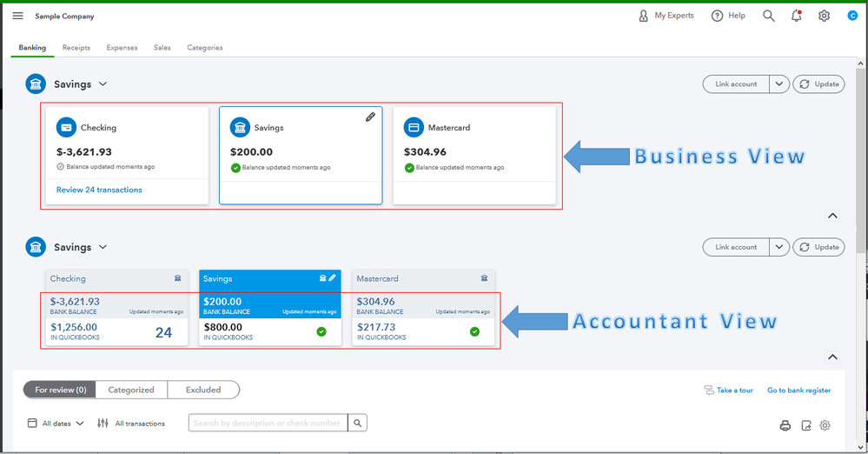868x454 pixels.
Task: Click bank icon on blue Savings tile
Action: pyautogui.click(x=322, y=278)
